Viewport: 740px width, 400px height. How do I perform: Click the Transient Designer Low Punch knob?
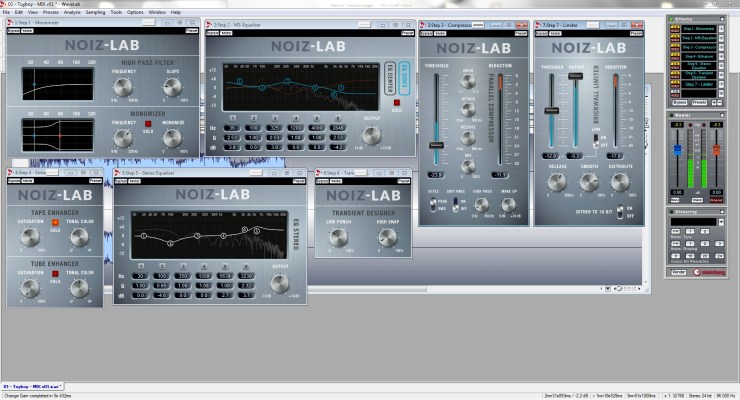(x=338, y=238)
